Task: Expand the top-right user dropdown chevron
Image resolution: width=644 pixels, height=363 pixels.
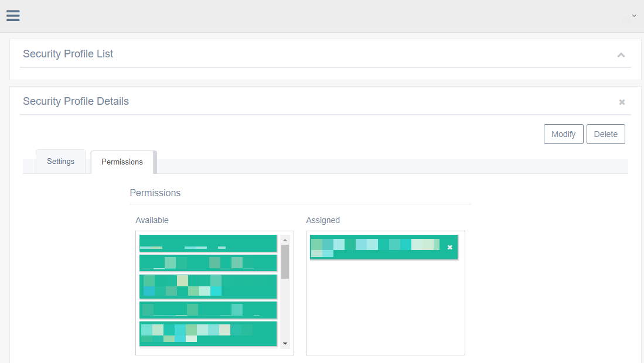Action: click(x=633, y=16)
